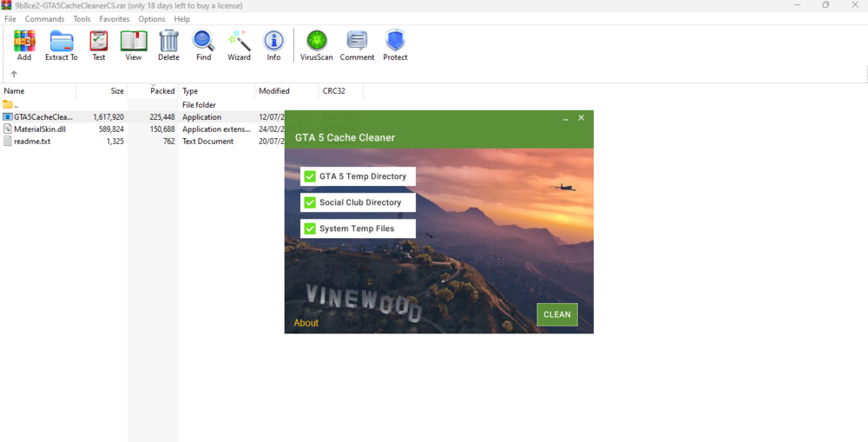Select the parent folder icon row

pos(7,105)
